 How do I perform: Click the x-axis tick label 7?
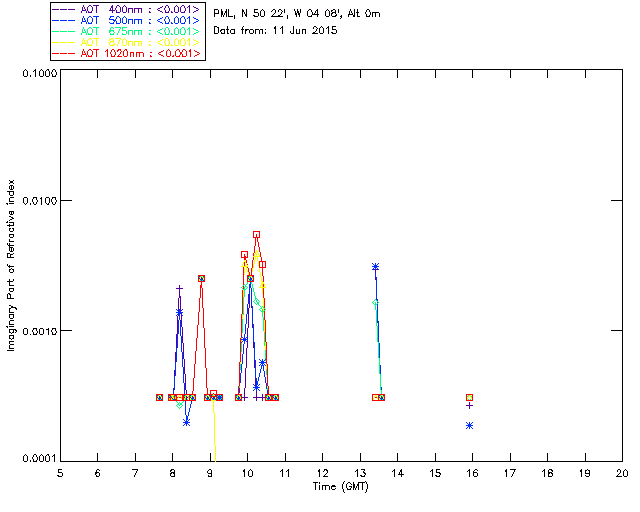click(135, 473)
